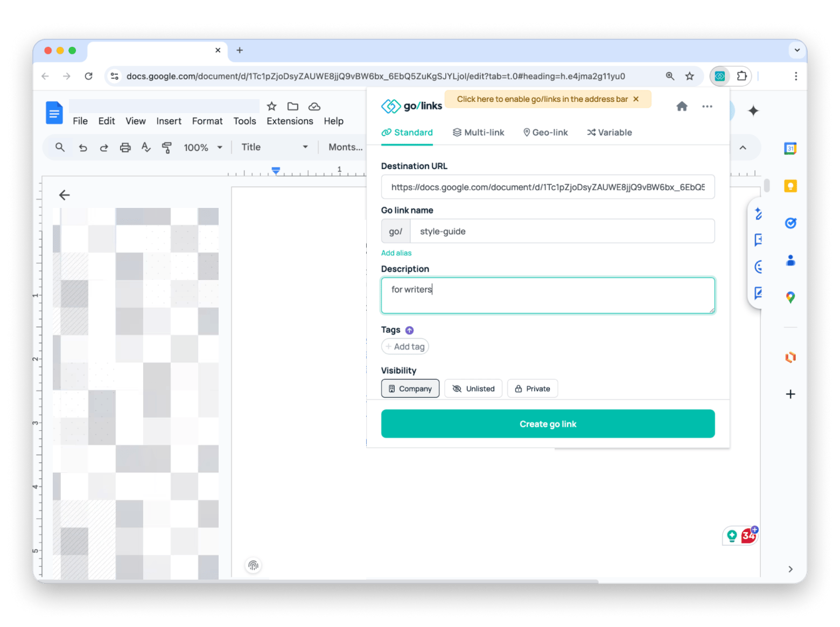Collapse the Docs toolbar with chevron
840x627 pixels.
(743, 148)
